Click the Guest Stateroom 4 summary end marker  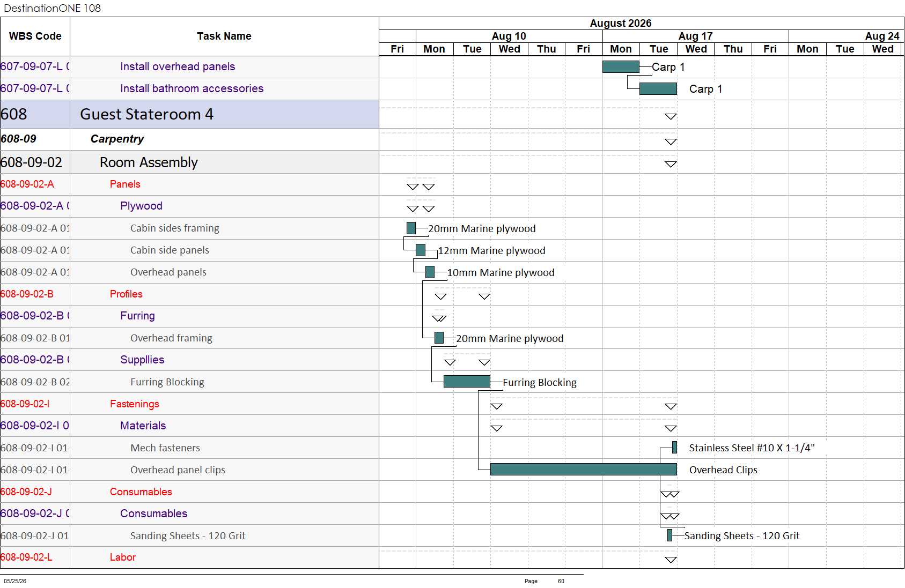point(671,116)
